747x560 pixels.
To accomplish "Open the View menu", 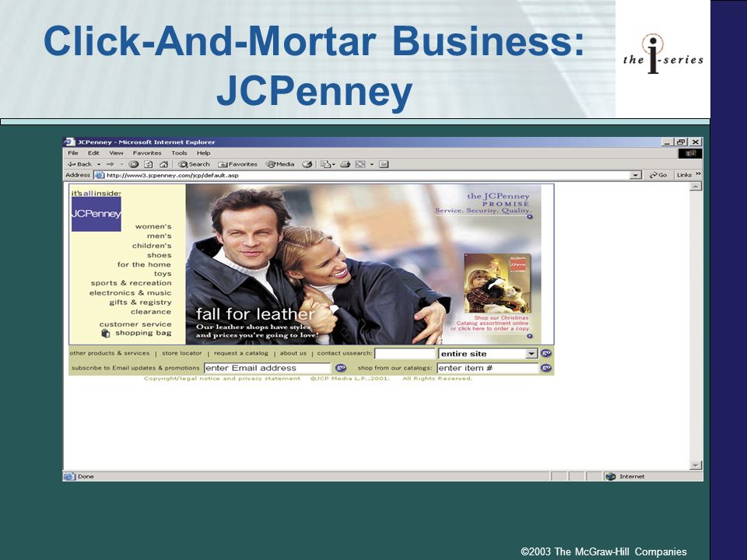I will pos(116,153).
